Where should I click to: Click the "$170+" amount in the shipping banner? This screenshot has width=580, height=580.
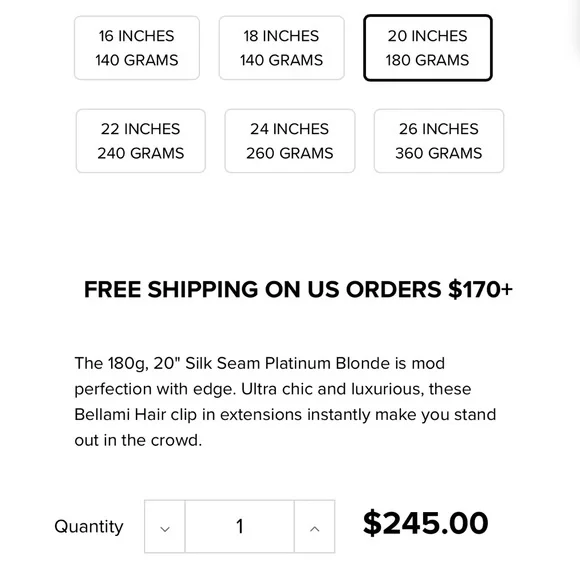coord(480,289)
